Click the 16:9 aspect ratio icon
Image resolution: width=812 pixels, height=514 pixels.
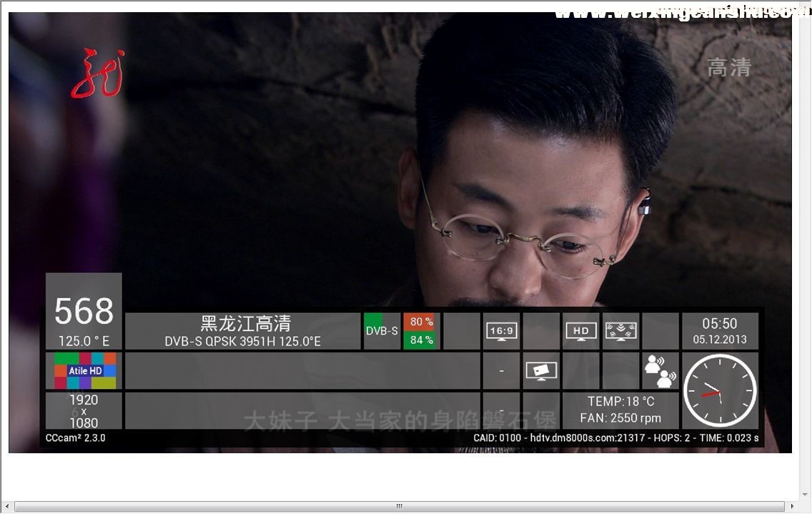click(501, 331)
